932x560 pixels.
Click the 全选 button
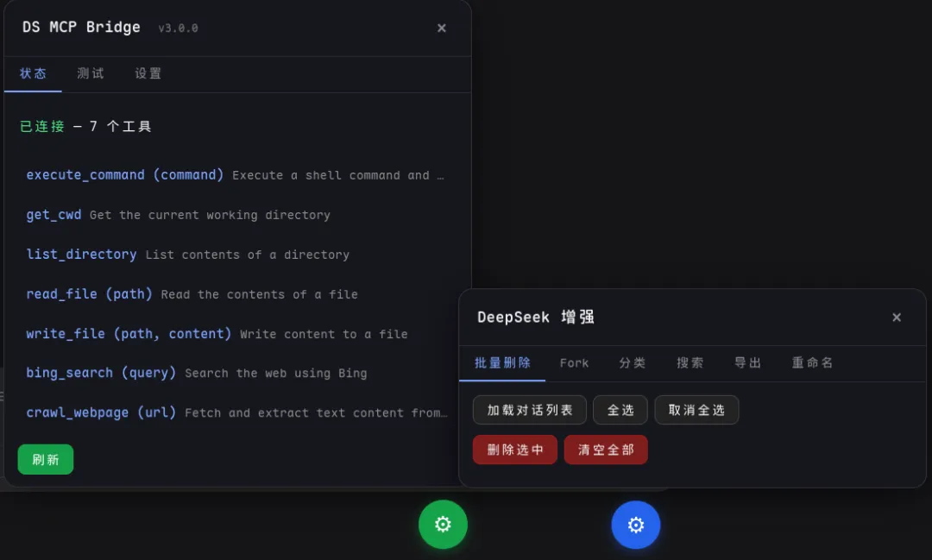click(x=620, y=410)
